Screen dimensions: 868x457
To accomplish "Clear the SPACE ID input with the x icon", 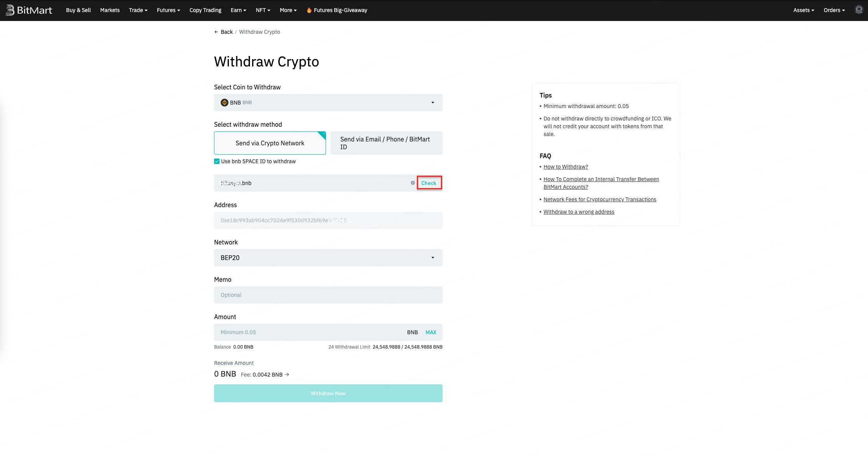I will point(413,183).
